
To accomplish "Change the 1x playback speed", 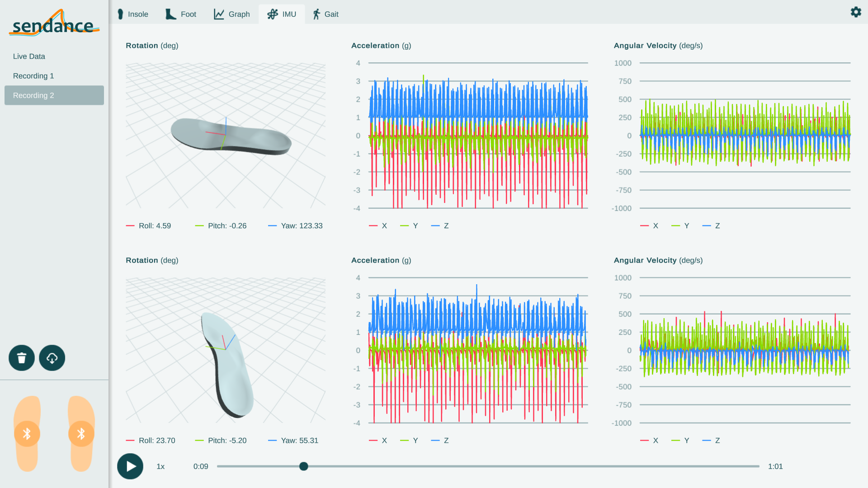I will click(160, 466).
